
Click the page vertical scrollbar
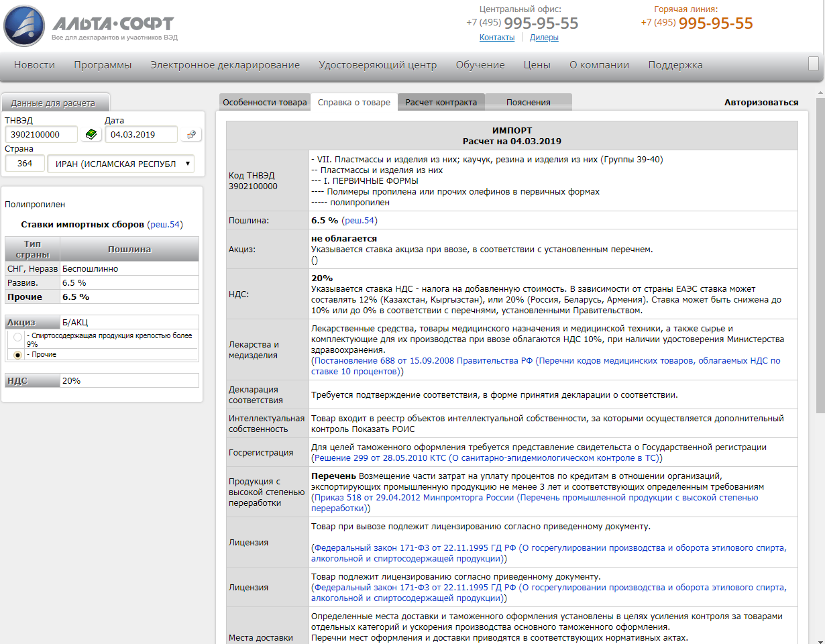coord(820,335)
